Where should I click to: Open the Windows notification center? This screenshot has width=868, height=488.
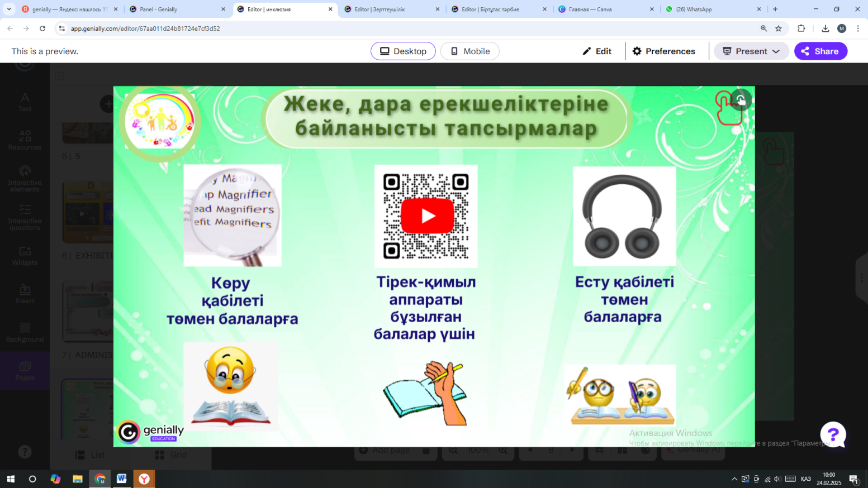click(x=854, y=479)
